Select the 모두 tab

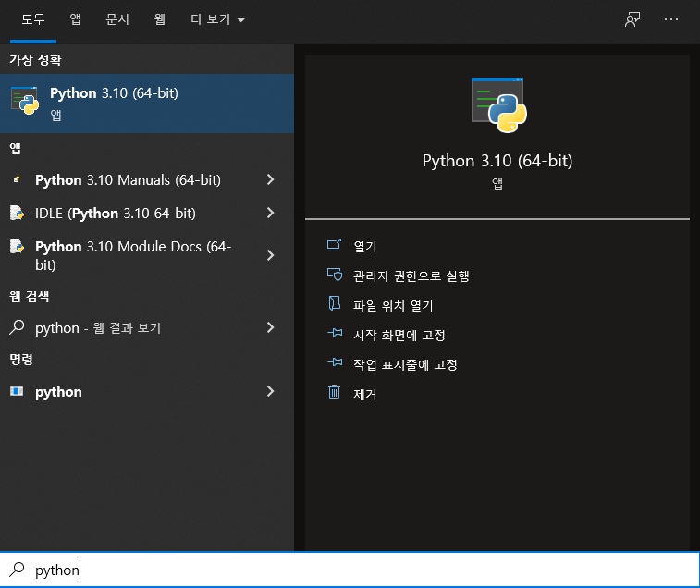point(33,19)
